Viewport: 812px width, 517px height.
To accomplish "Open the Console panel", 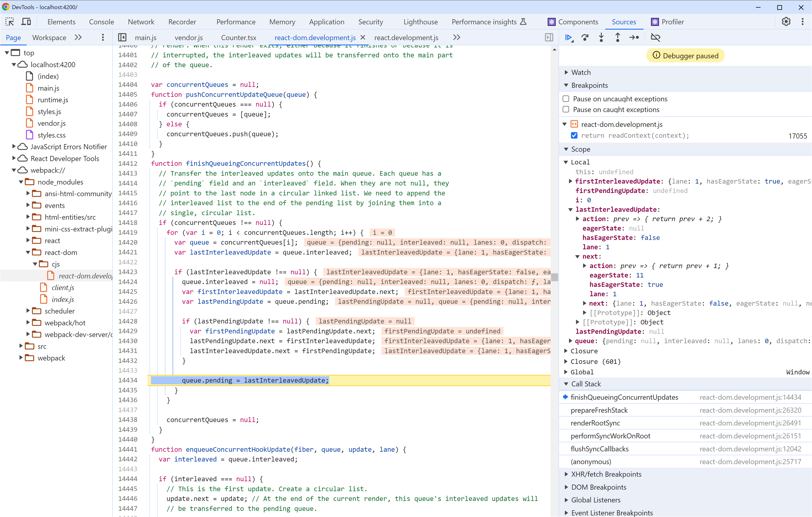I will (101, 22).
